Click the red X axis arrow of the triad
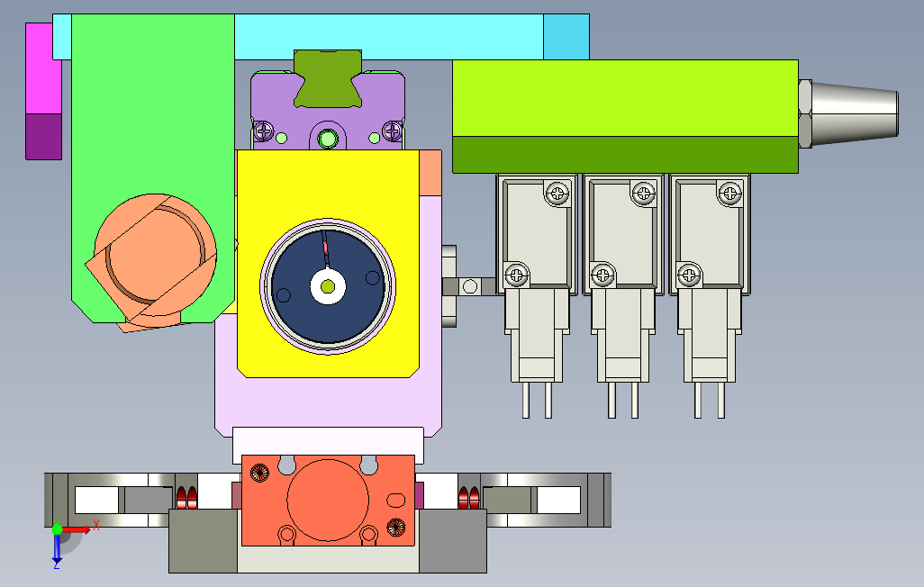The height and width of the screenshot is (587, 924). click(x=77, y=530)
